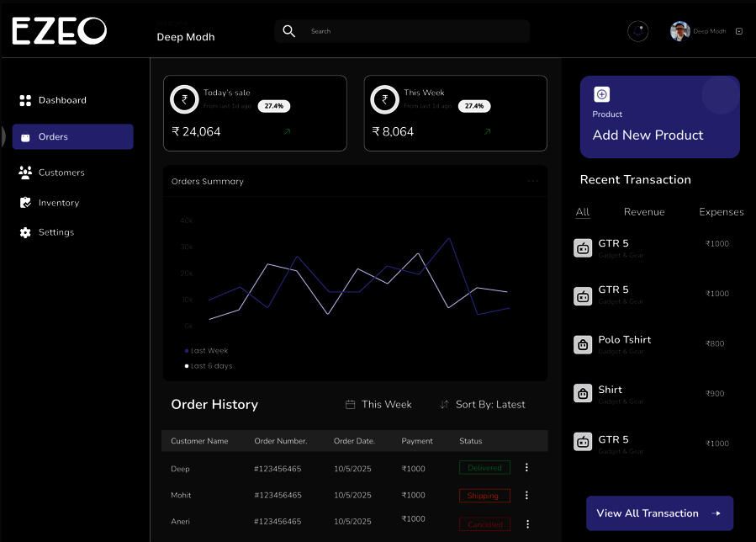756x542 pixels.
Task: Click the Inventory clipboard icon
Action: coord(25,203)
